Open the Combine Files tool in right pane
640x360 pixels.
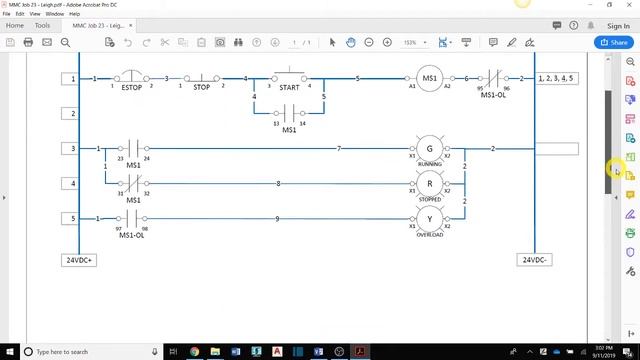click(630, 100)
